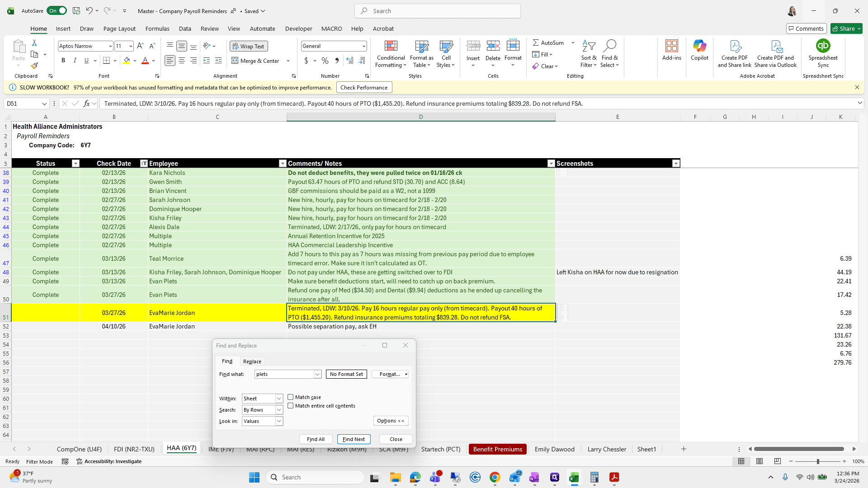Toggle the AutoSave switch
The width and height of the screenshot is (868, 488).
57,11
